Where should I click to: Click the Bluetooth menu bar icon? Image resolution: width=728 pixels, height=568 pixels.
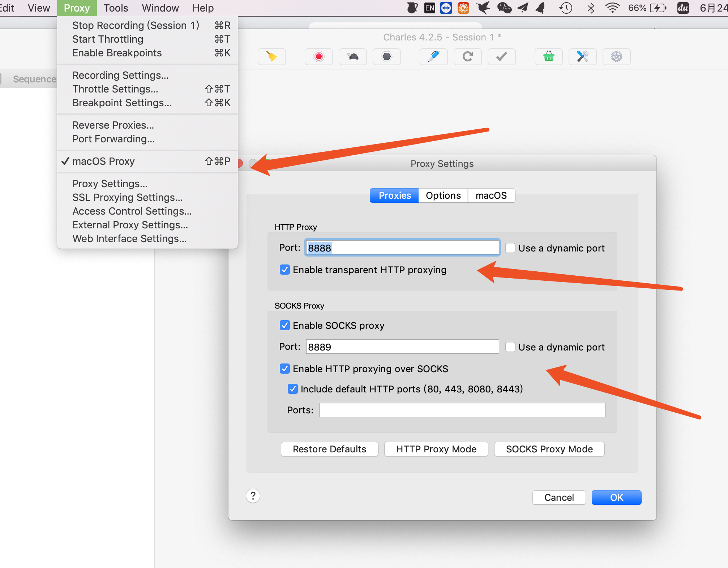tap(591, 8)
